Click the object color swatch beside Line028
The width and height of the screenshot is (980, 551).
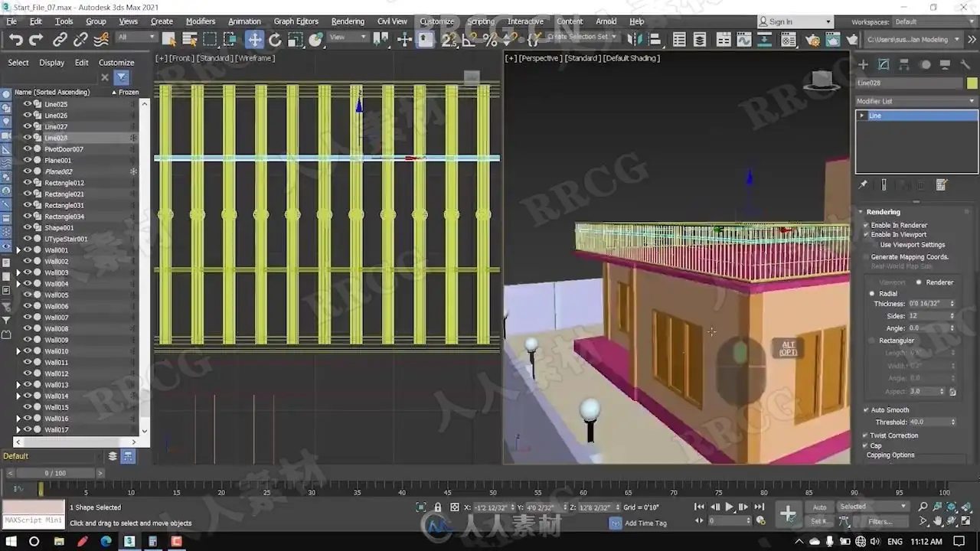click(x=972, y=83)
